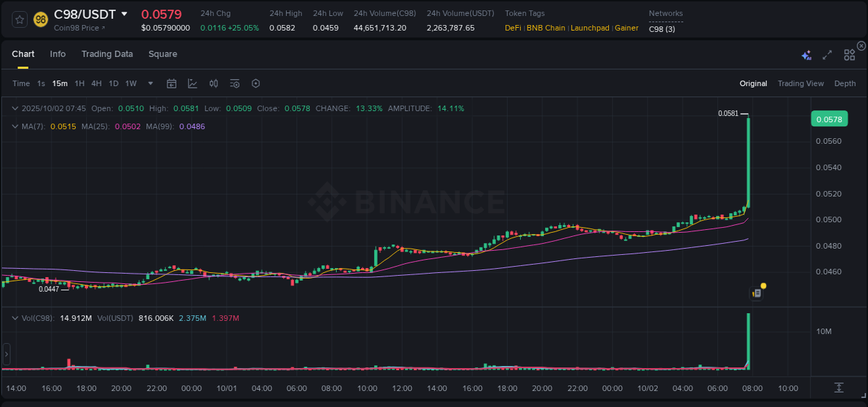Switch to the Trading Data tab
Image resolution: width=868 pixels, height=407 pixels.
pyautogui.click(x=107, y=53)
